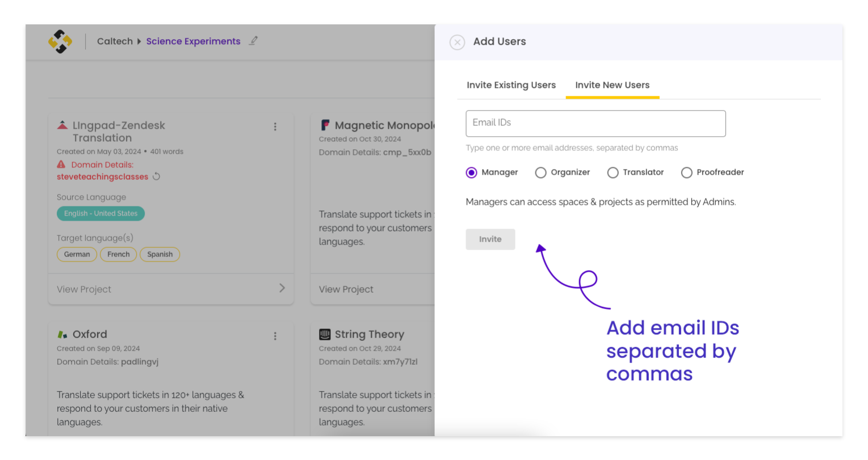Edit the Science Experiments name with pencil icon
Screen dimensions: 868x460
253,41
